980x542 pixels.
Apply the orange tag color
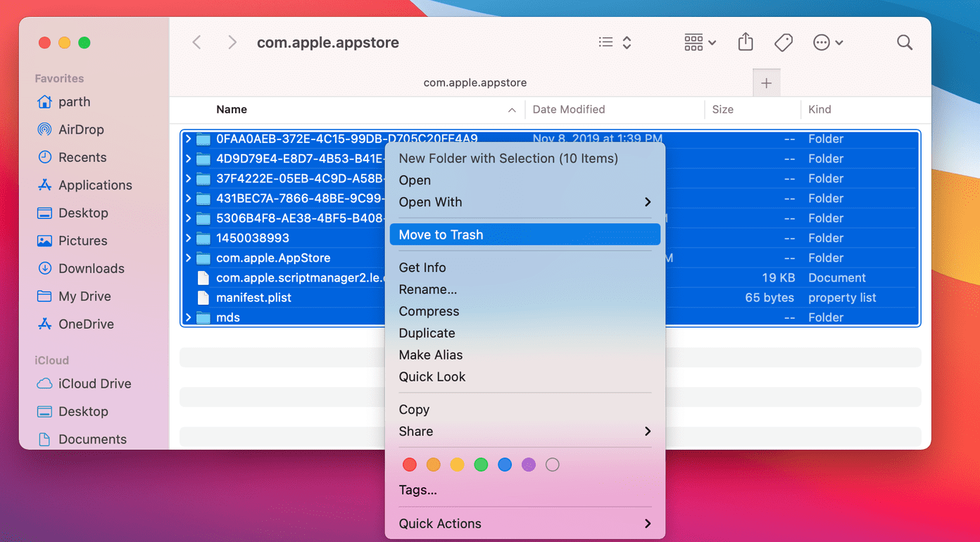pos(434,465)
